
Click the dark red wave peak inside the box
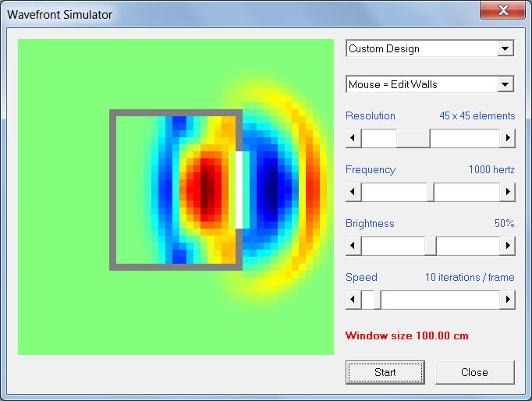tap(207, 190)
